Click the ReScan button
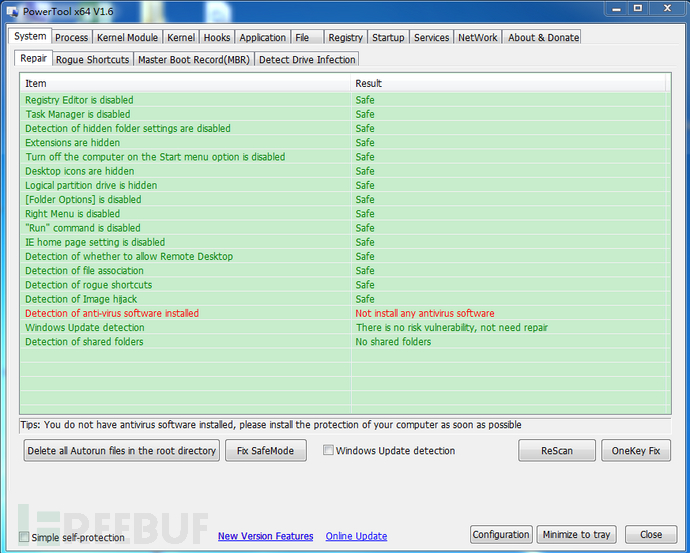 (x=557, y=450)
